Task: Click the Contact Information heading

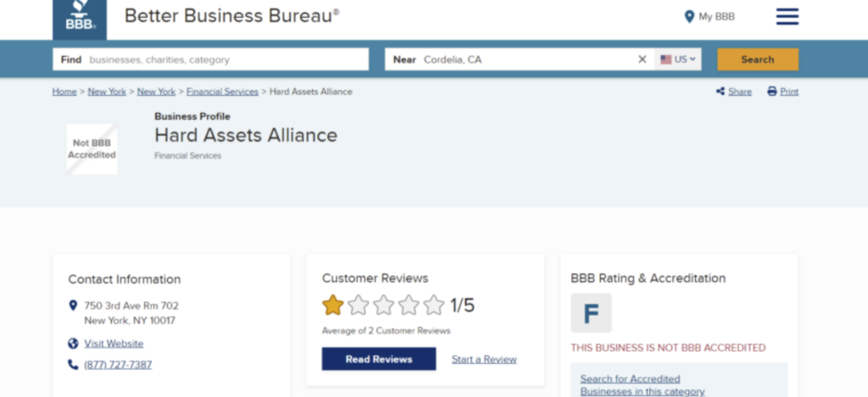Action: tap(125, 280)
